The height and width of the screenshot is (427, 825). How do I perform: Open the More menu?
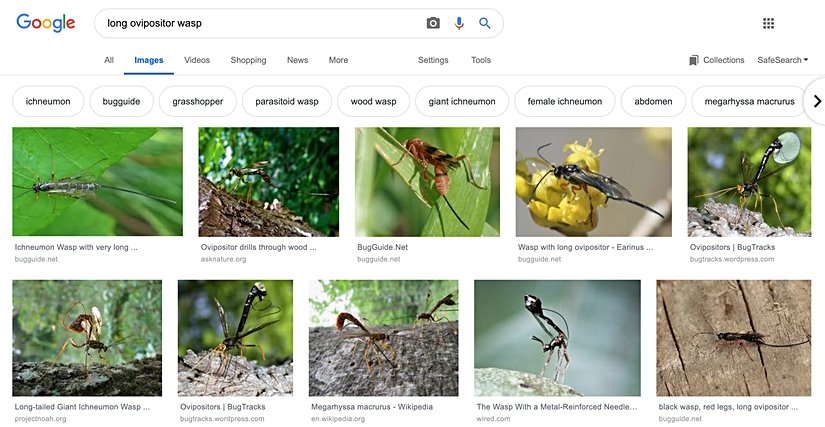(x=338, y=60)
